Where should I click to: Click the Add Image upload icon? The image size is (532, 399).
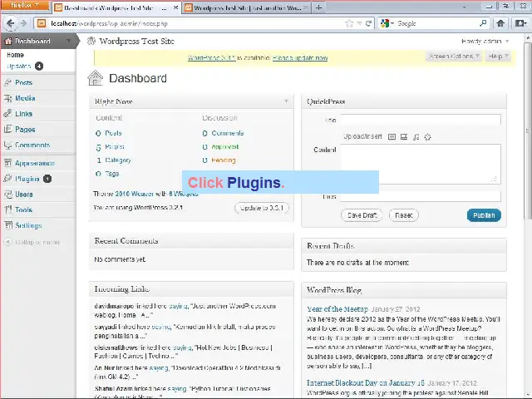point(392,136)
